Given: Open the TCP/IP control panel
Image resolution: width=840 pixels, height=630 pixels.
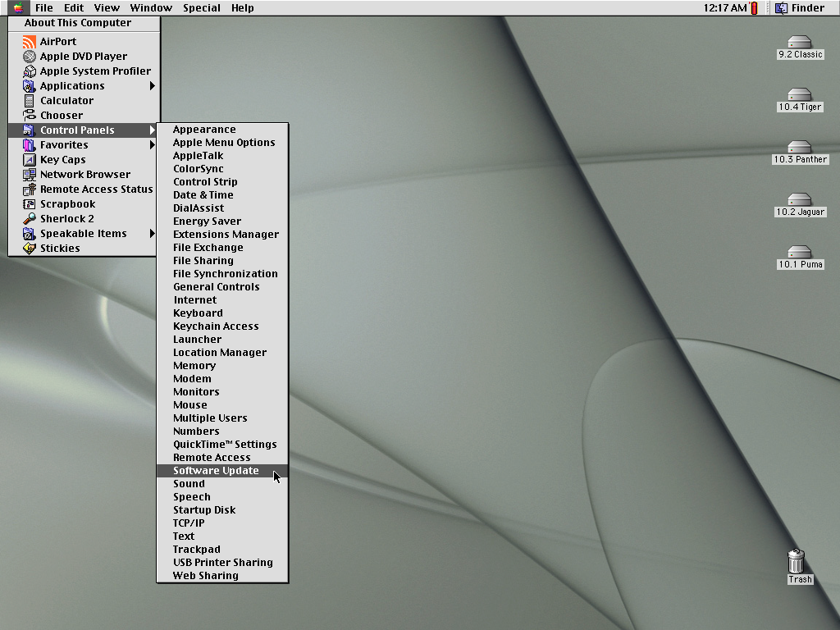Looking at the screenshot, I should (x=222, y=523).
